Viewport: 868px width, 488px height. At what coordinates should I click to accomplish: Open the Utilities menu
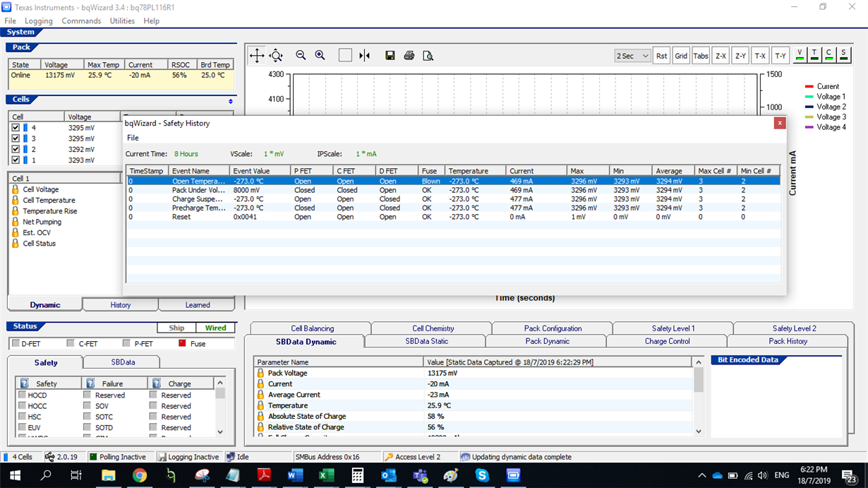122,21
